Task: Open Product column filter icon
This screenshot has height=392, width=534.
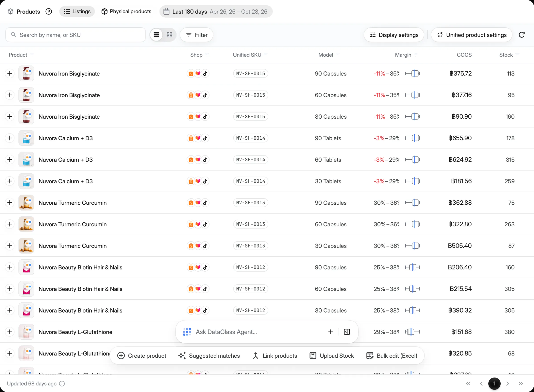Action: point(32,55)
